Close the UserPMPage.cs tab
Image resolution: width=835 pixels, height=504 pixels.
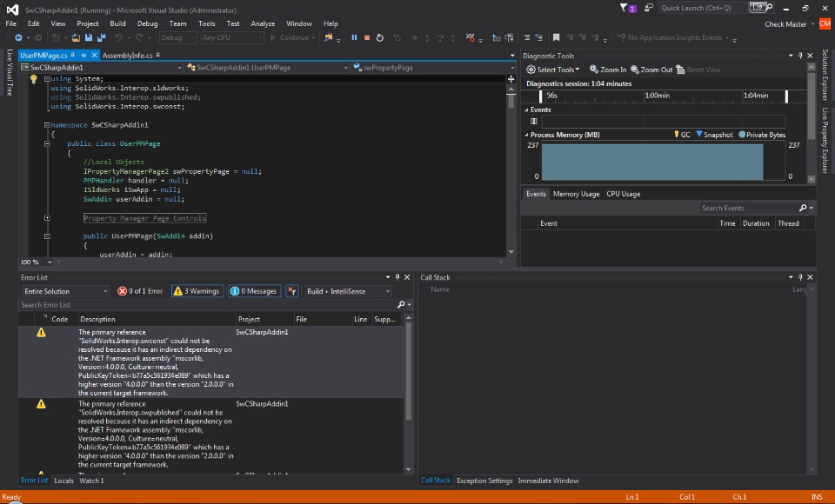[94, 55]
